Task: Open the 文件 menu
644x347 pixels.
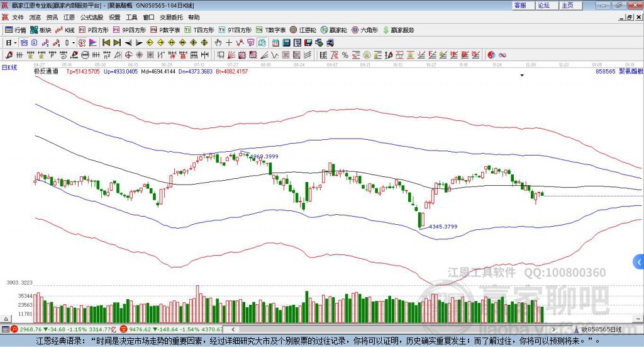Action: (x=18, y=17)
